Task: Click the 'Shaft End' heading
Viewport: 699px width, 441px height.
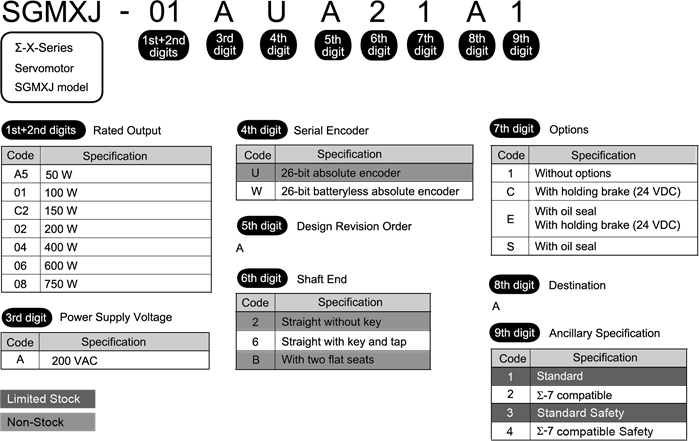Action: 322,279
